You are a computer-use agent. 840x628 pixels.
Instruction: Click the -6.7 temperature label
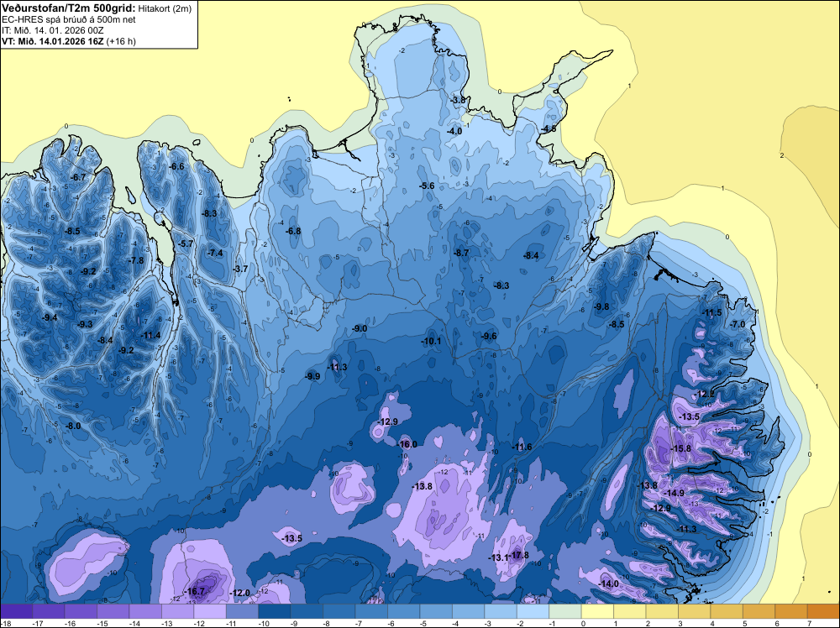(x=79, y=177)
